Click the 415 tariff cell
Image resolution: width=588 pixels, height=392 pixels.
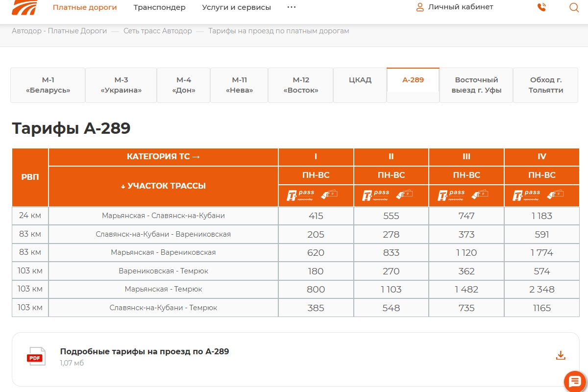coord(316,216)
